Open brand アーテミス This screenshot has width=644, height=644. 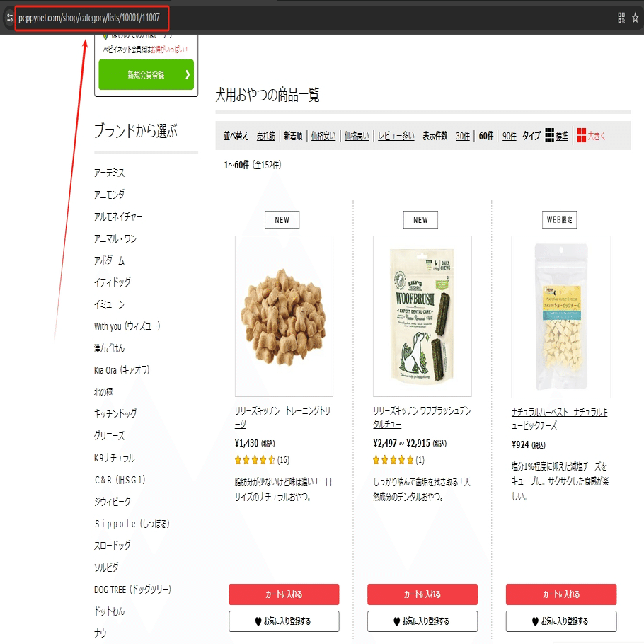109,173
